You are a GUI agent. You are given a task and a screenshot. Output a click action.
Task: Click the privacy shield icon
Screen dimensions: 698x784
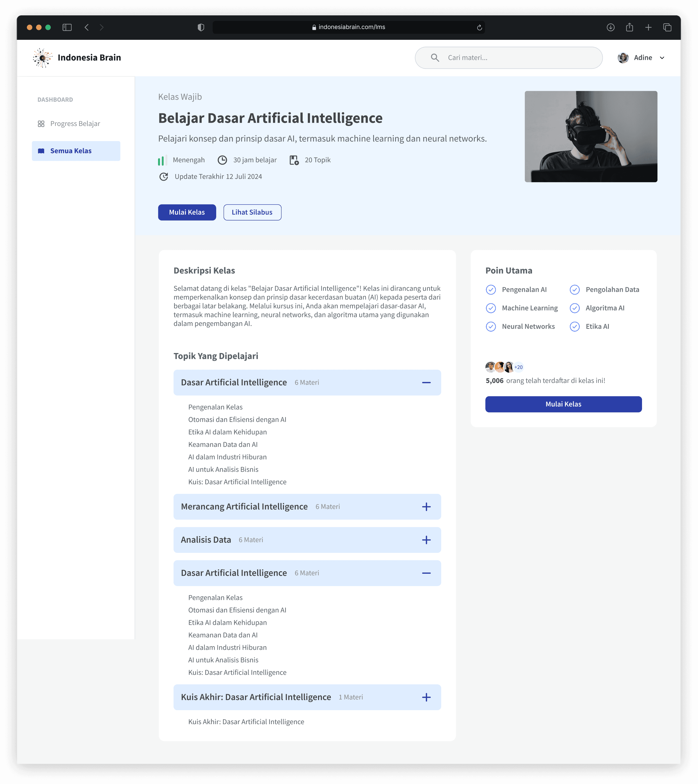pyautogui.click(x=201, y=27)
